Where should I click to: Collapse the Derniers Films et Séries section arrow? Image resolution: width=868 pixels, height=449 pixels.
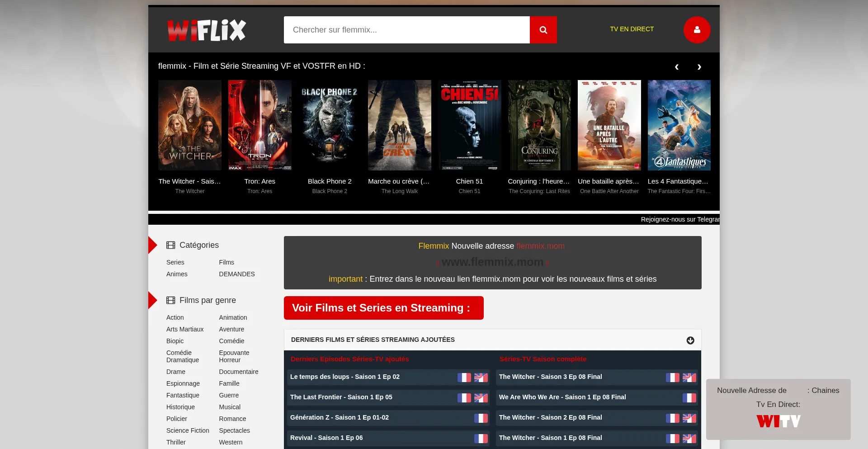pos(690,340)
